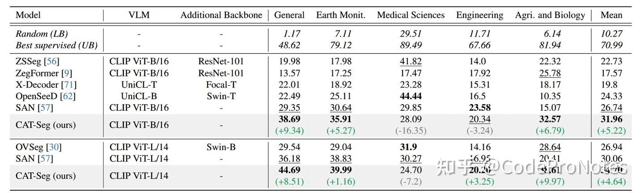This screenshot has height=193, width=644.
Task: Select the "Best supervised (UB)" row label
Action: (x=56, y=45)
